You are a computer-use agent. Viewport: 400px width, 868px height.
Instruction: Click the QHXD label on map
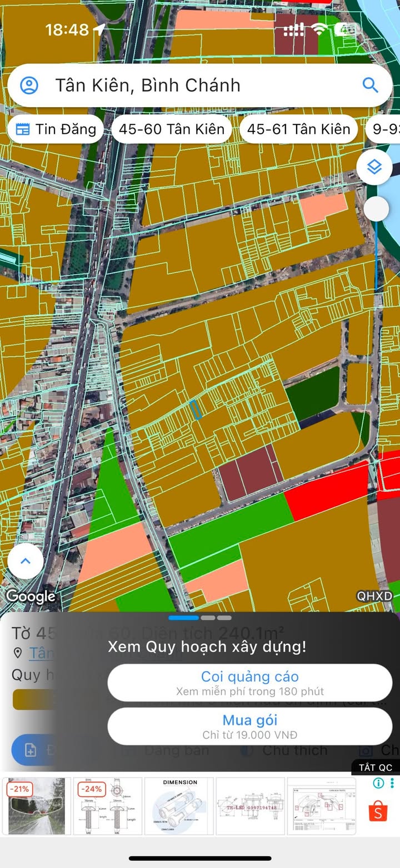(374, 596)
